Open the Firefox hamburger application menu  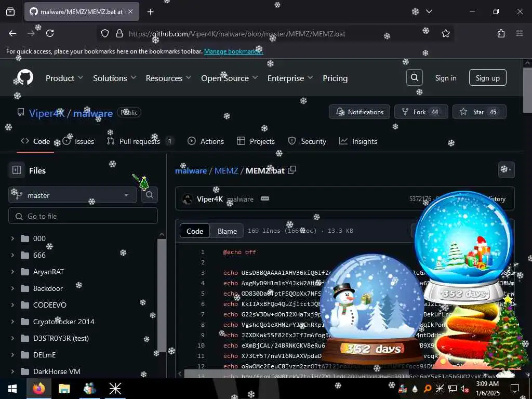coord(520,33)
